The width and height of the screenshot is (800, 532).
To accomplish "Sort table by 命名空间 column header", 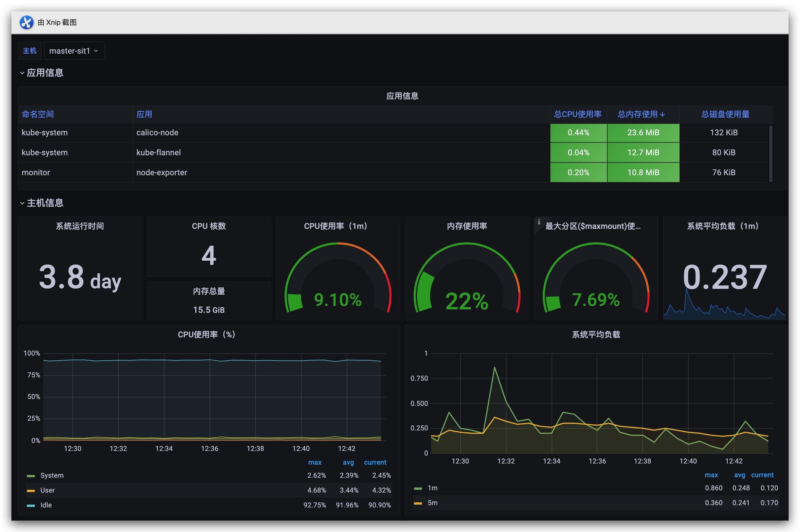I will [38, 114].
